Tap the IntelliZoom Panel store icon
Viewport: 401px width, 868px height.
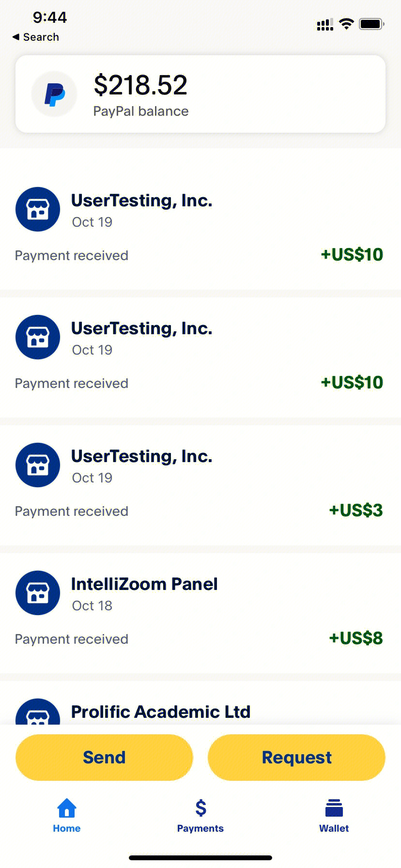[38, 593]
